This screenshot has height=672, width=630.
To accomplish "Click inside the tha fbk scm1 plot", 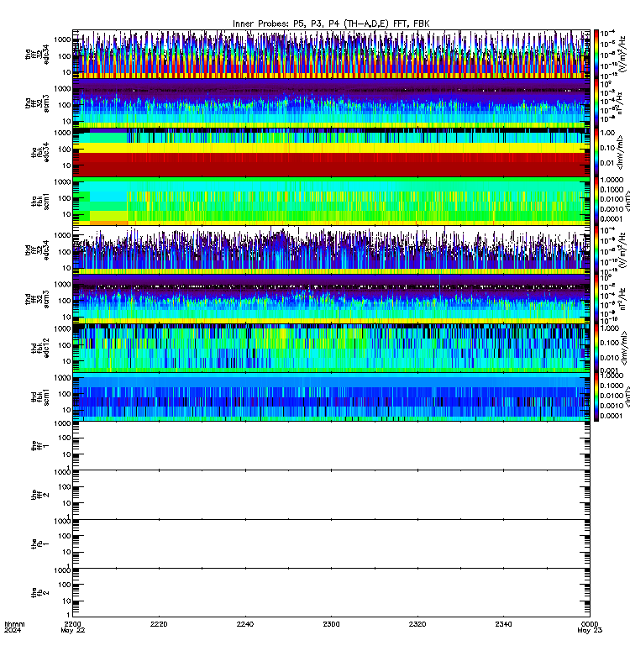I will 331,201.
